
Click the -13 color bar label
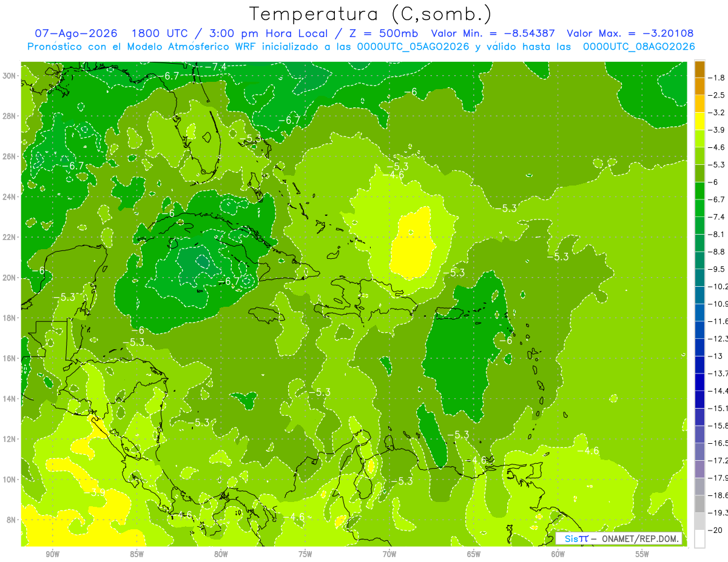pyautogui.click(x=715, y=356)
